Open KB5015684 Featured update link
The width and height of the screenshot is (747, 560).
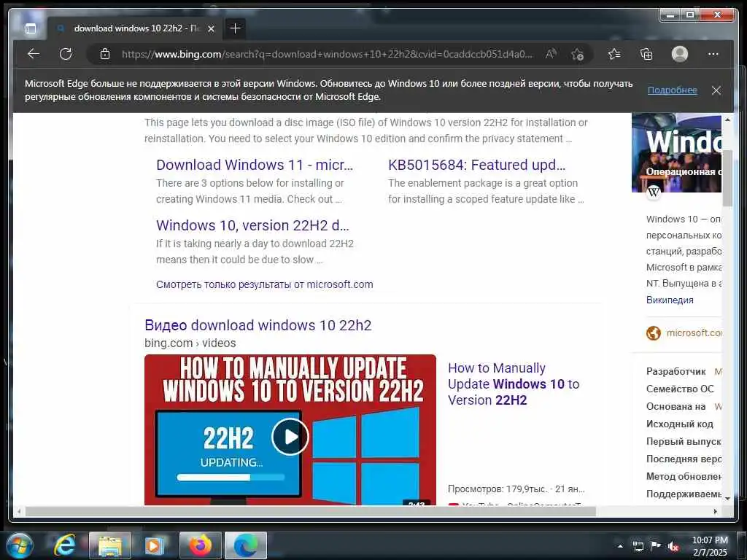tap(476, 165)
